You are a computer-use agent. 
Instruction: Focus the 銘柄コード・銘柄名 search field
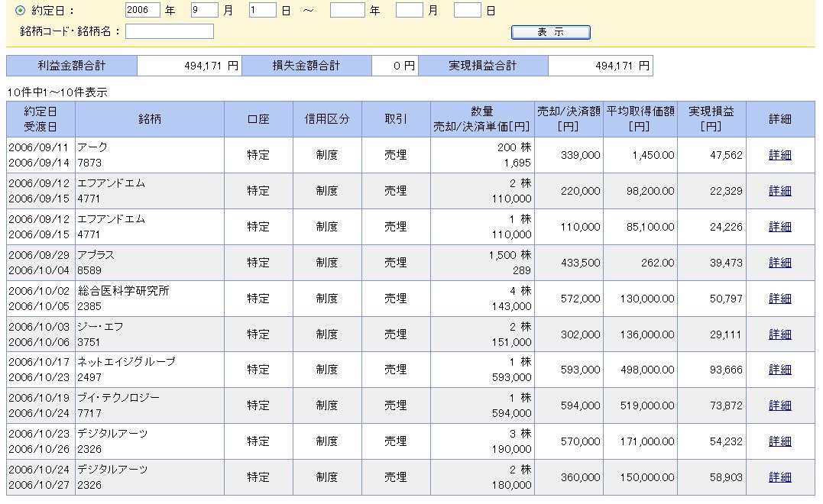pyautogui.click(x=170, y=31)
